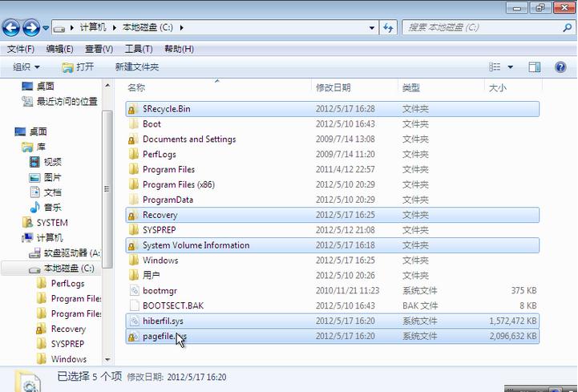Select 本地磁盘 (C:) in navigation tree
578x392 pixels.
pos(62,268)
